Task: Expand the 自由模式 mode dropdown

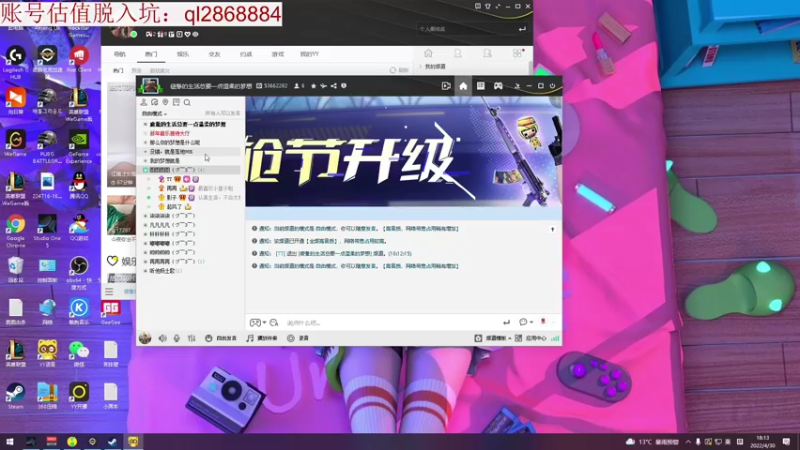Action: (154, 114)
